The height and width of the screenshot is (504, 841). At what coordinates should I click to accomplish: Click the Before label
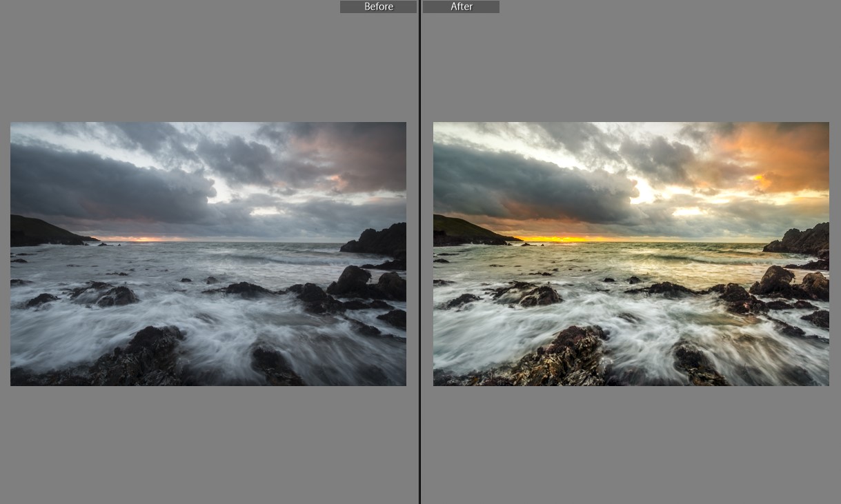(x=378, y=7)
